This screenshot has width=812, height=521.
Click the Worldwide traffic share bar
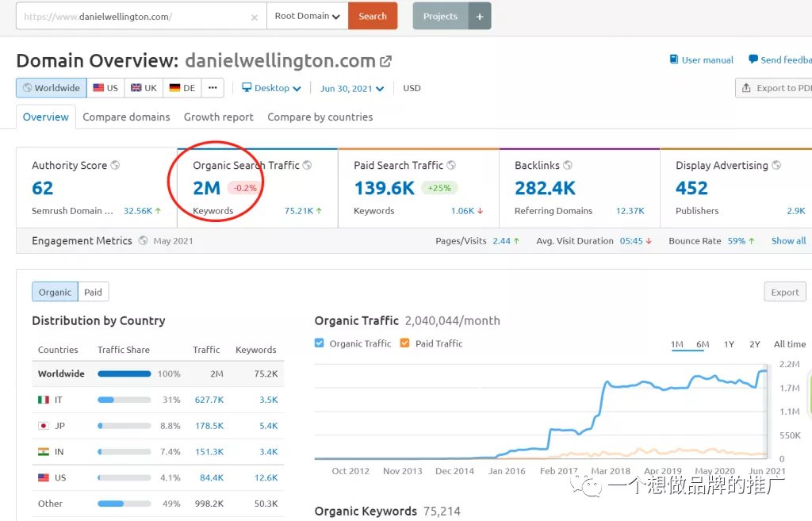124,374
